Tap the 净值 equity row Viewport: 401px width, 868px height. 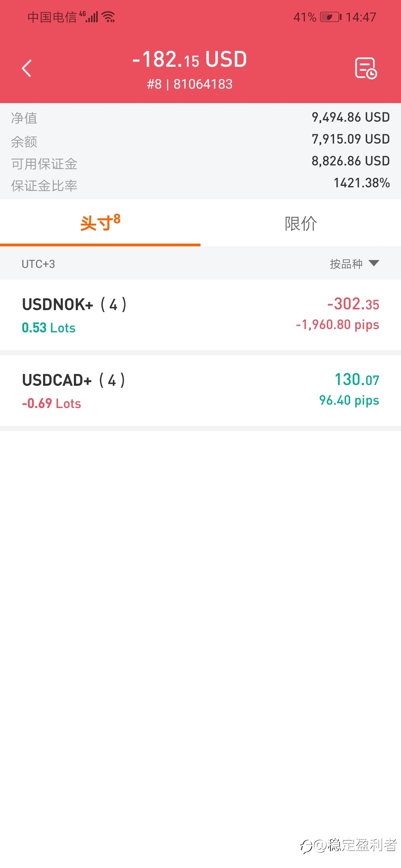pos(200,118)
